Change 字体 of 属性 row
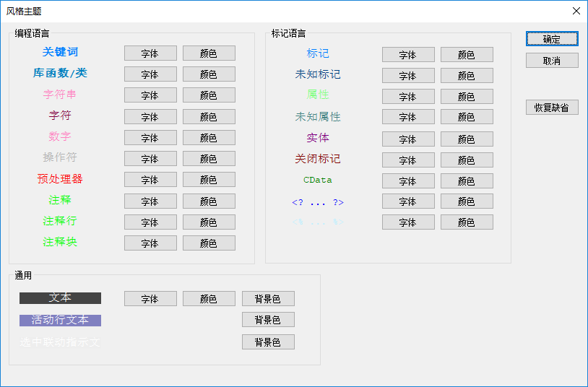 pos(408,97)
